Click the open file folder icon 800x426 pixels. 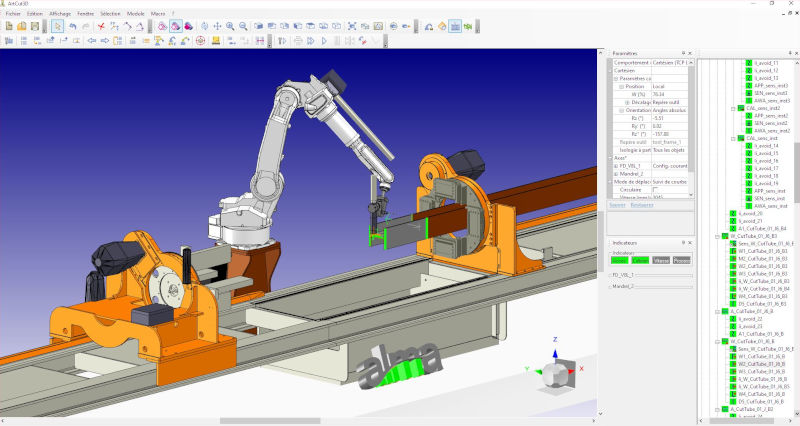tap(22, 25)
